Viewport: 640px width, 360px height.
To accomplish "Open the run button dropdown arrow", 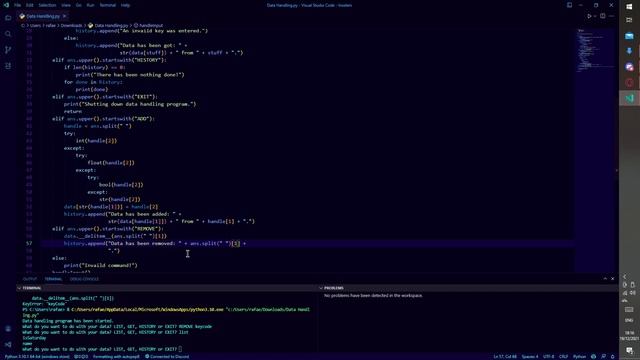I will (x=595, y=16).
